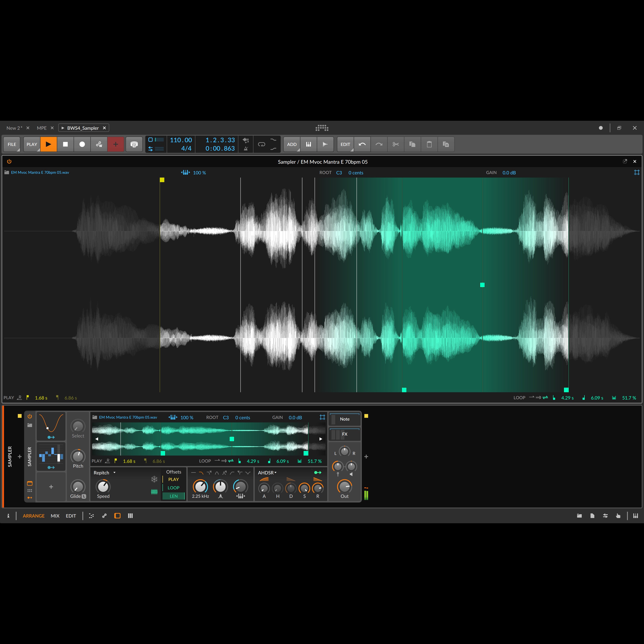Viewport: 644px width, 644px height.
Task: Click the ping-pong loop mode icon in large editor
Action: [545, 397]
